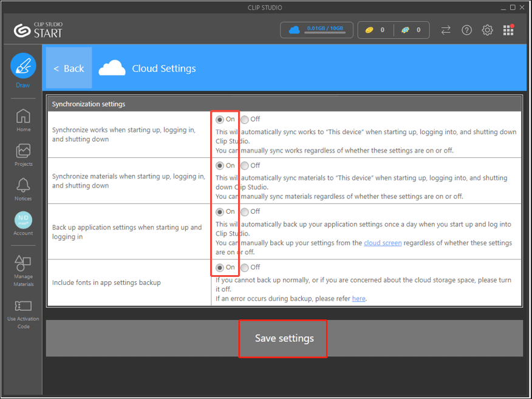Click the cloud storage usage indicator
The image size is (532, 399).
(316, 30)
